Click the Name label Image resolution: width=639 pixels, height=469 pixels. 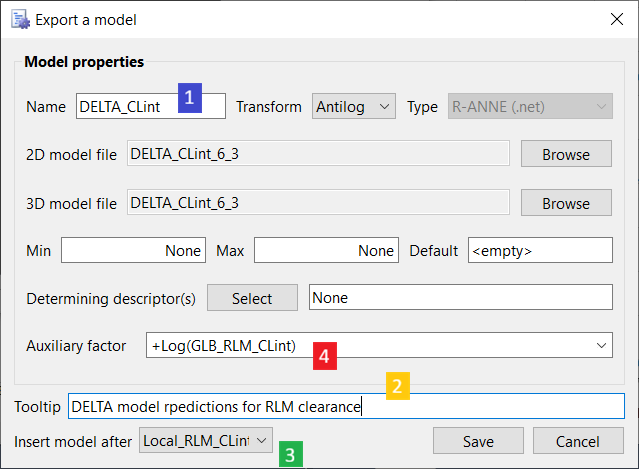(46, 107)
